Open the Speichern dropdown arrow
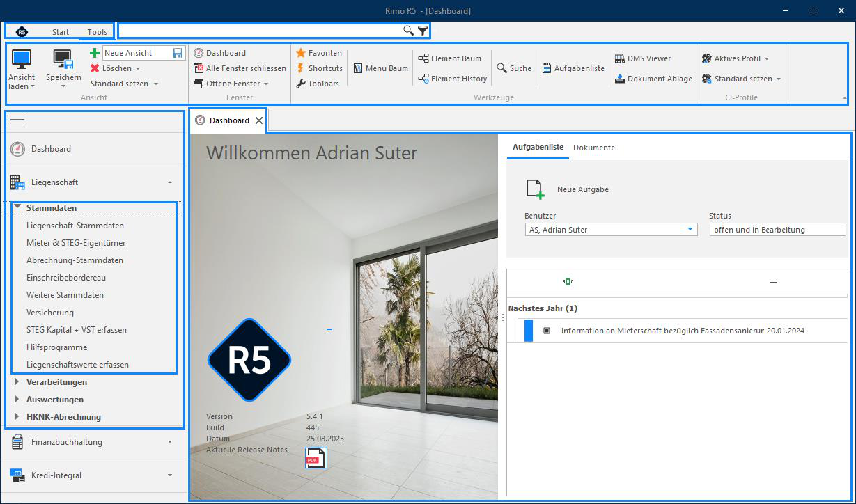This screenshot has height=504, width=856. pos(63,87)
